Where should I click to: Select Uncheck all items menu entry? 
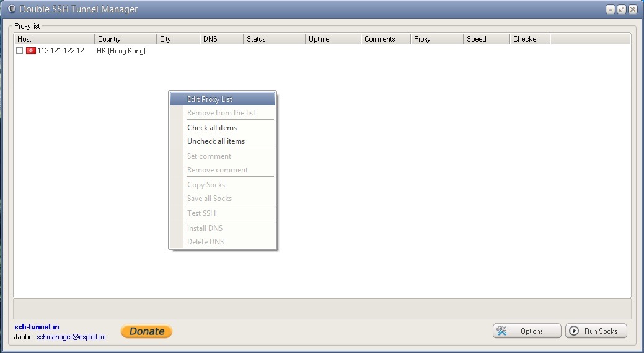tap(222, 141)
